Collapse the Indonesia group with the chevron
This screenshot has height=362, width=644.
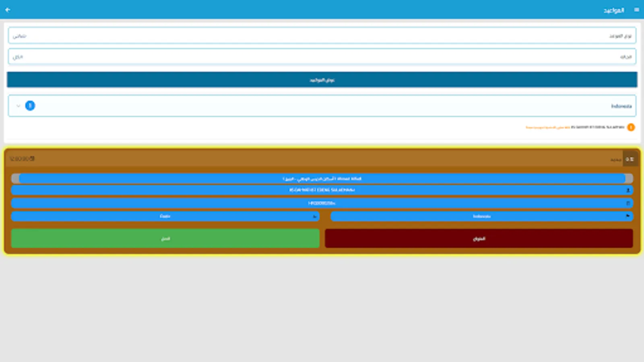[18, 106]
